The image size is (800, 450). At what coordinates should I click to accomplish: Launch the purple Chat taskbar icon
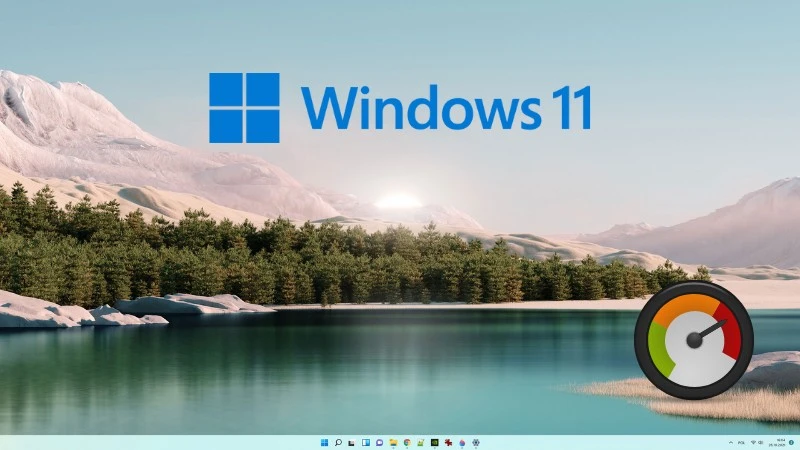point(380,442)
